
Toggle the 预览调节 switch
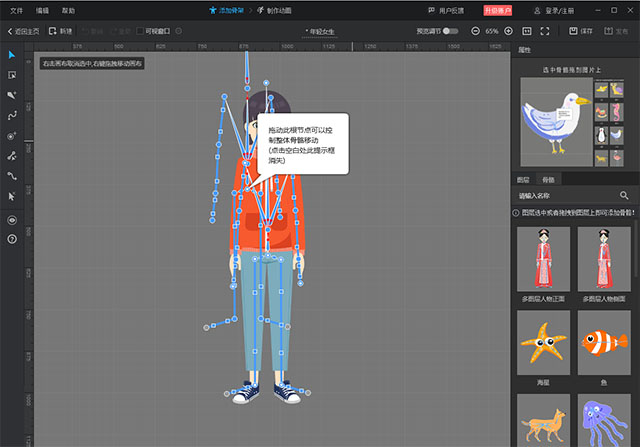(x=451, y=32)
